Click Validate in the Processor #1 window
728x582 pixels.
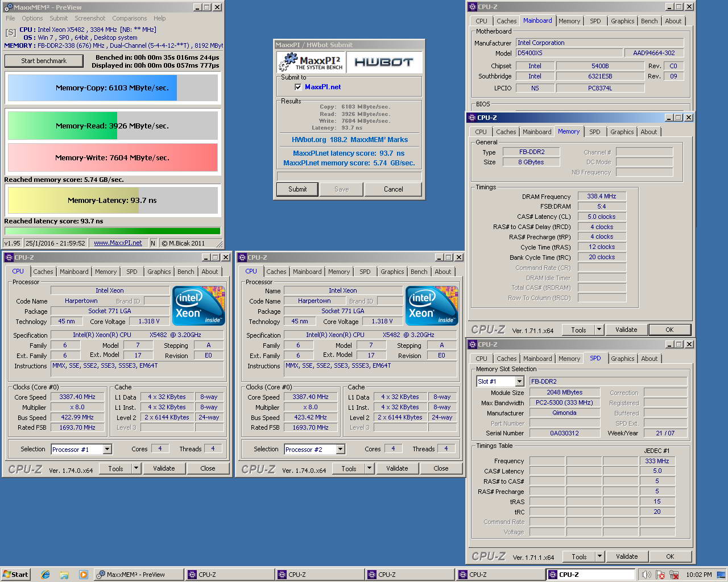(164, 468)
